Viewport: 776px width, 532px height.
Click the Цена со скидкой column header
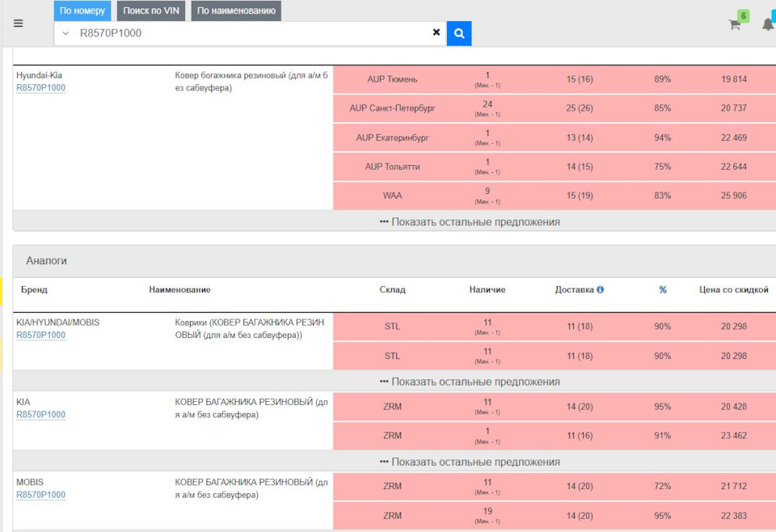(733, 289)
